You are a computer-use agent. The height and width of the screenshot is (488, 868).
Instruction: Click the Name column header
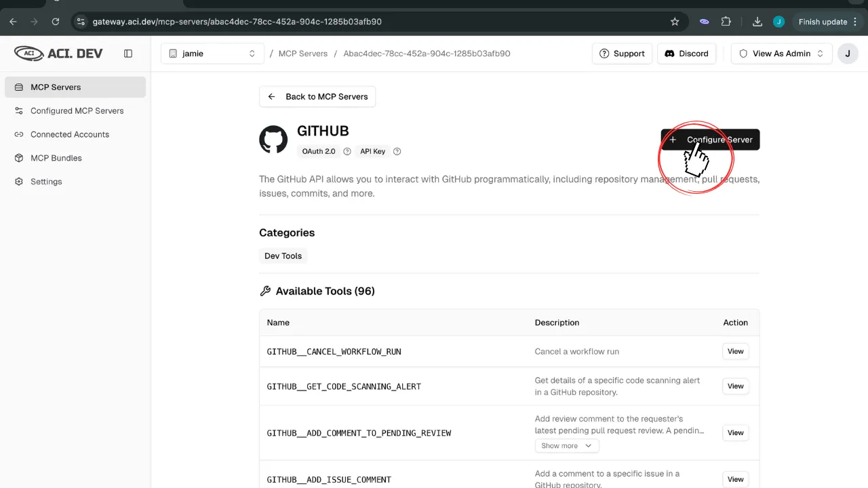tap(278, 323)
